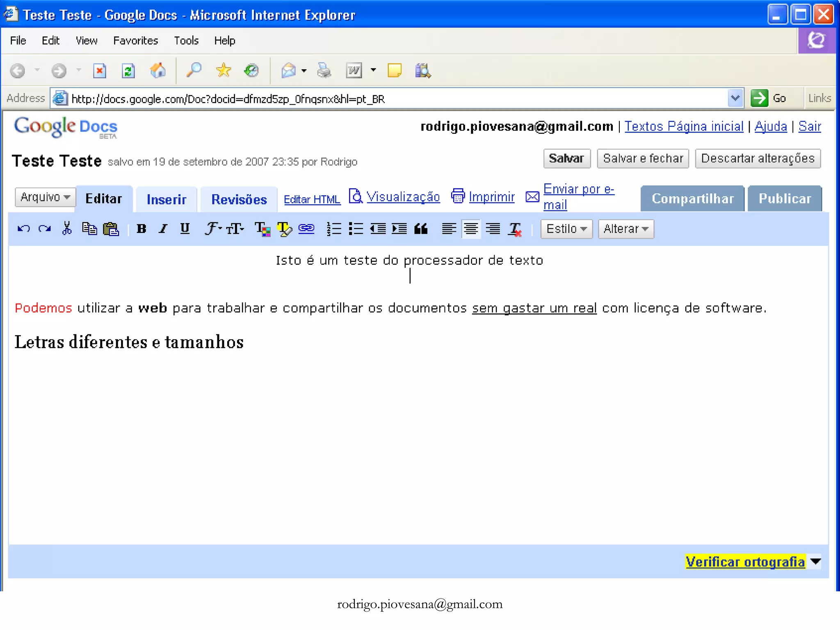
Task: Click the Cut scissors icon
Action: pyautogui.click(x=67, y=228)
